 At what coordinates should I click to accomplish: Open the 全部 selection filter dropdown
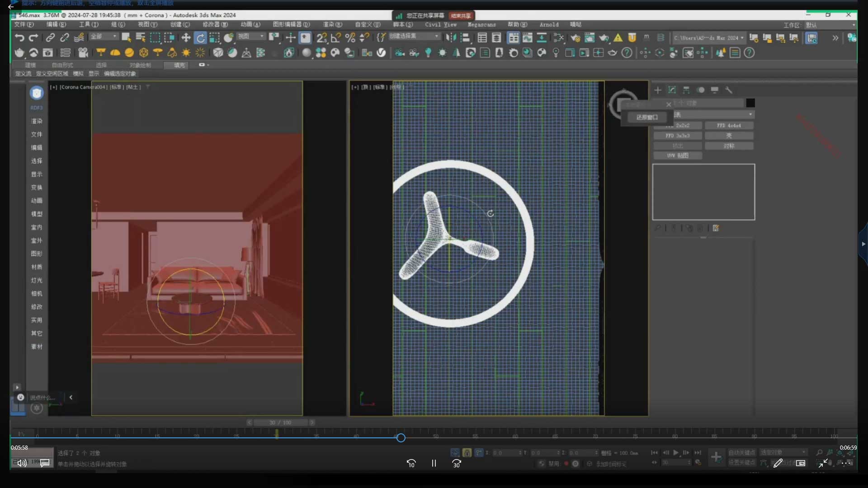point(104,37)
